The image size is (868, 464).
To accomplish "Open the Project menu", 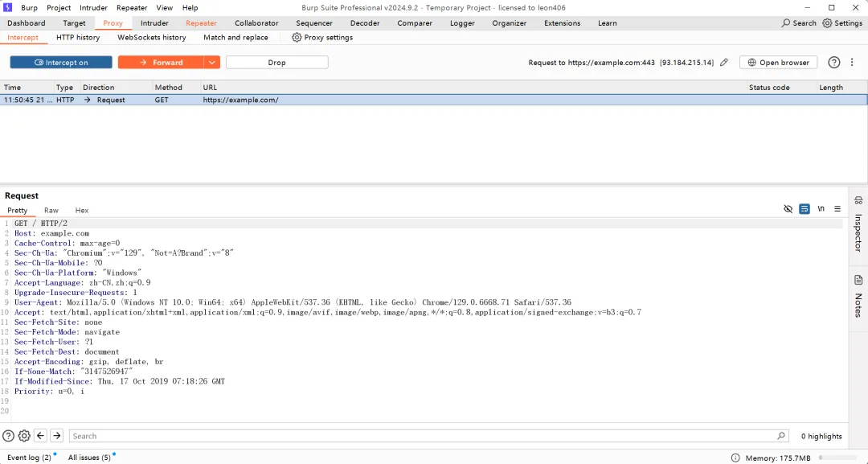I will tap(59, 8).
